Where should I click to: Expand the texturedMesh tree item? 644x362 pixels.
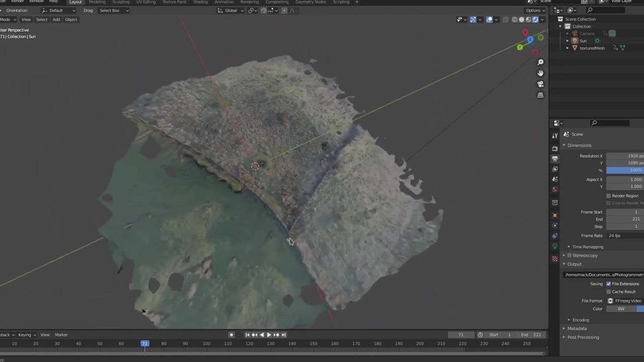pos(568,48)
